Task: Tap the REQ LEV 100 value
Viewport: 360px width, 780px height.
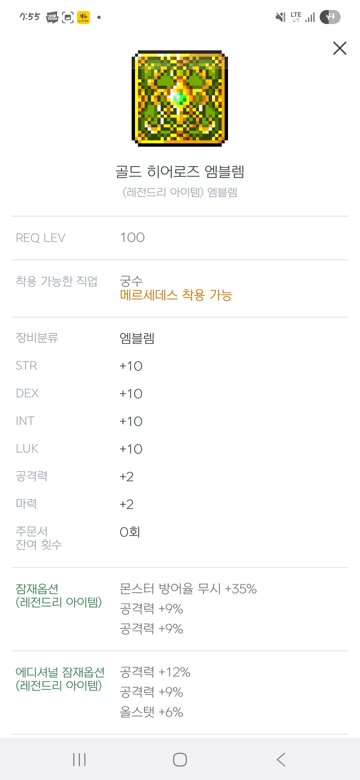Action: tap(132, 237)
